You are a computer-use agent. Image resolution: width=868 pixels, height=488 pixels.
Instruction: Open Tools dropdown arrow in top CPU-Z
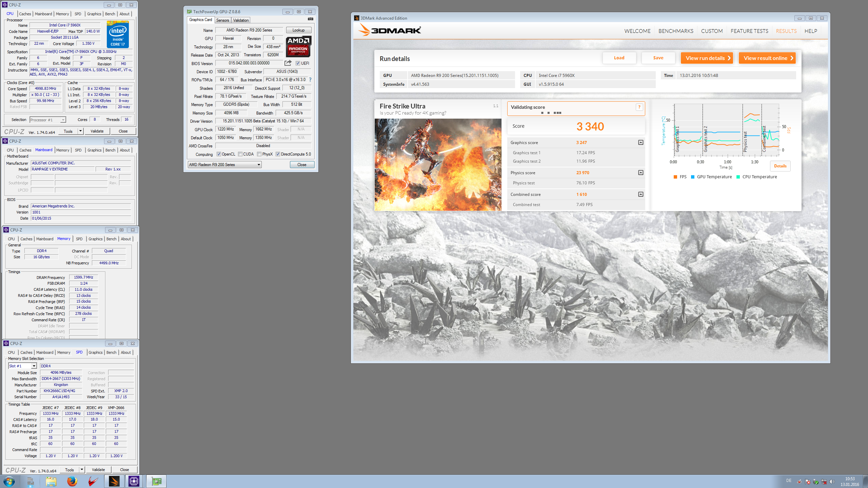pyautogui.click(x=80, y=131)
